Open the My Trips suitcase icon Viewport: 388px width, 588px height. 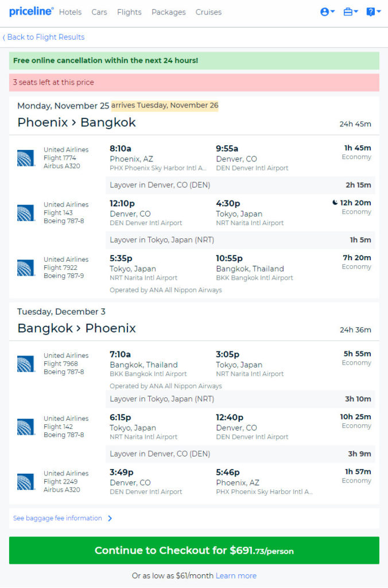[x=348, y=12]
